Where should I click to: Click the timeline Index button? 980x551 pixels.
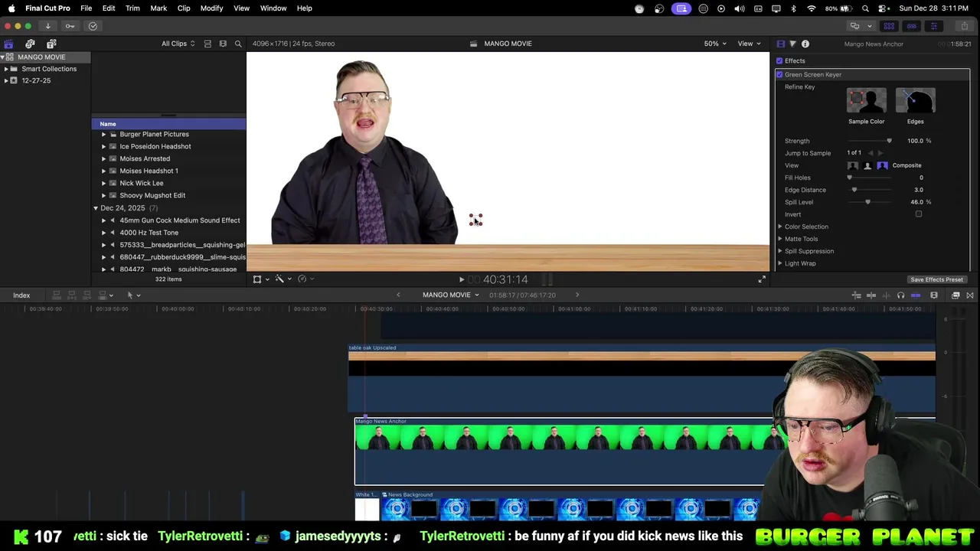tap(21, 295)
